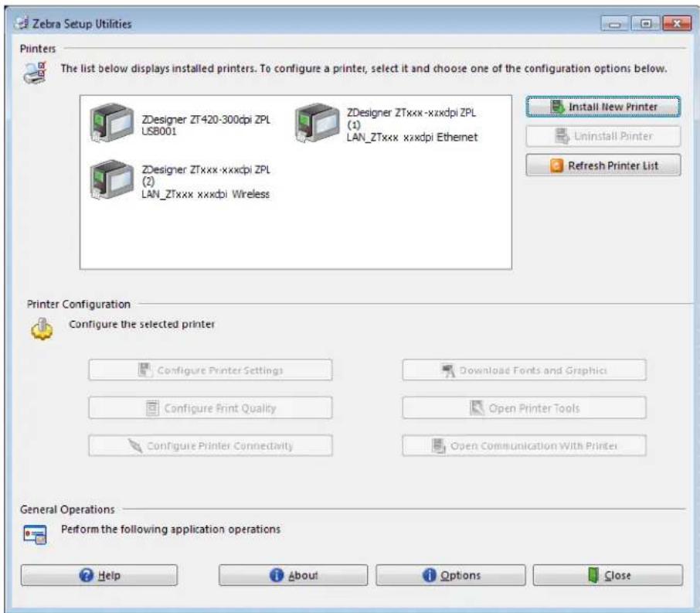Open the About dialog
Image resolution: width=700 pixels, height=613 pixels.
pos(294,575)
